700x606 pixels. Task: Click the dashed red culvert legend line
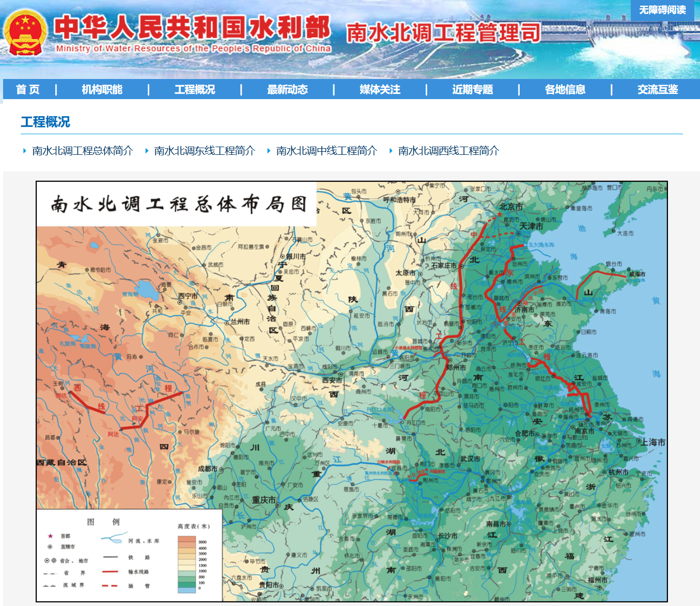coord(110,586)
